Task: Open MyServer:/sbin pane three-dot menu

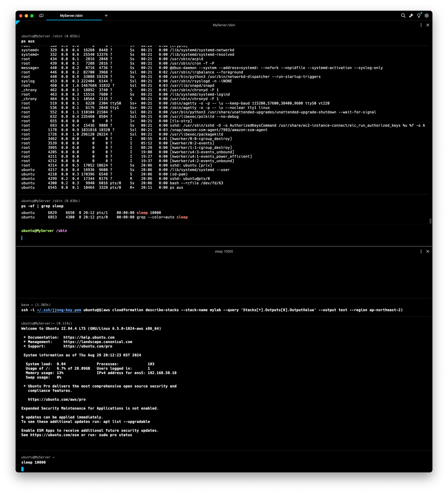Action: click(421, 25)
